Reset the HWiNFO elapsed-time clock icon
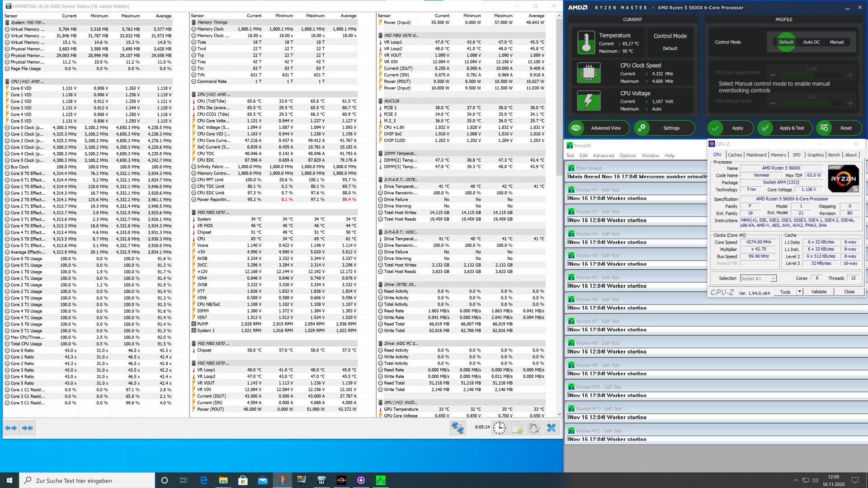The height and width of the screenshot is (488, 868). 500,428
